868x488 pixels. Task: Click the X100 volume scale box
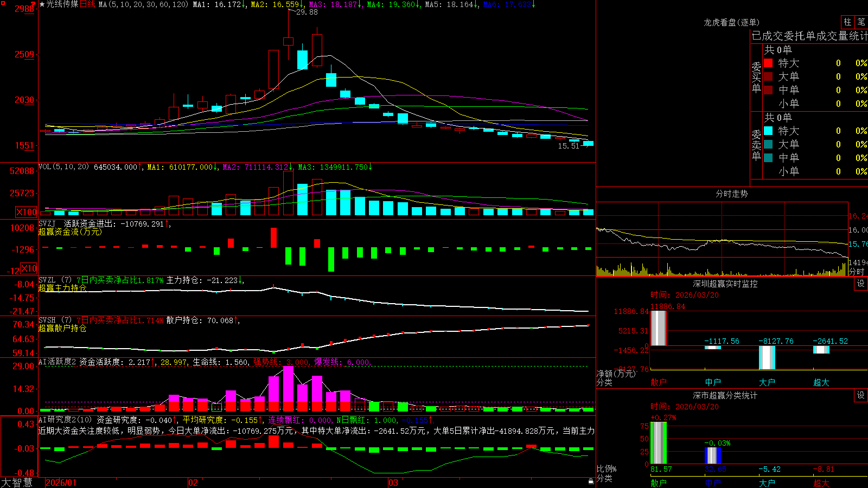tap(27, 213)
